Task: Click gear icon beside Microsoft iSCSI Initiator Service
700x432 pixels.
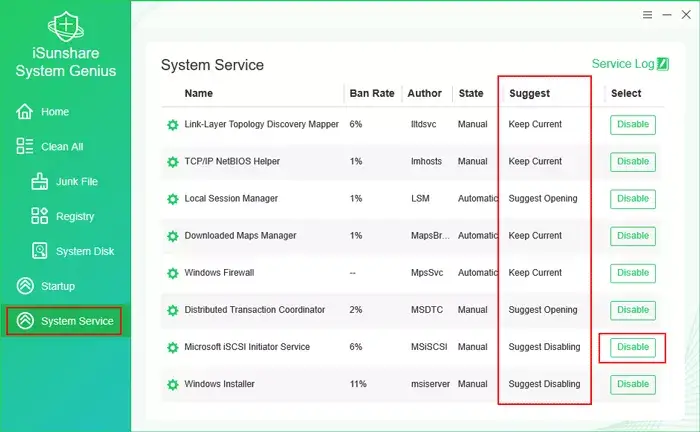Action: [172, 347]
